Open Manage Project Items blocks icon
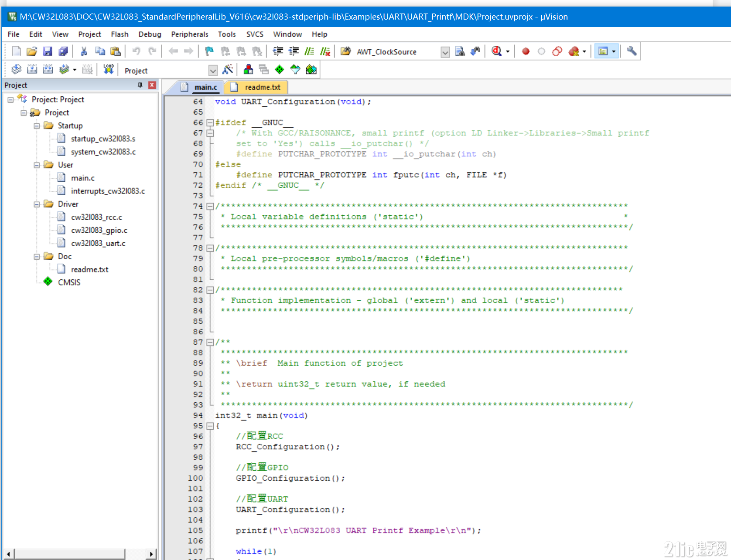This screenshot has height=560, width=731. (248, 69)
